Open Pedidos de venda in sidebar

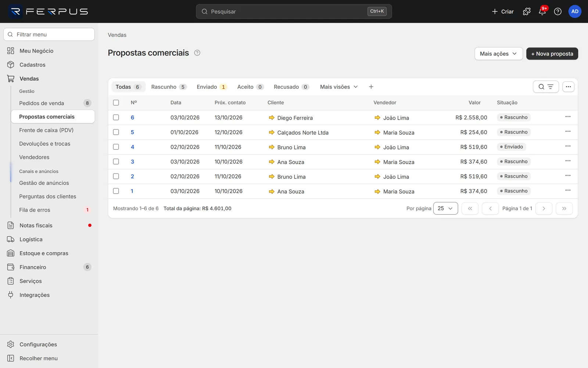[53, 103]
